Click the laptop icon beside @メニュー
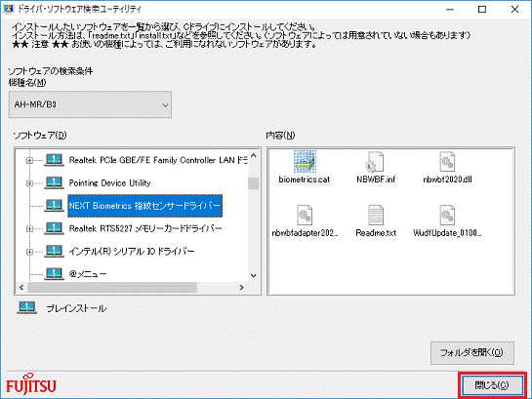Viewport: 532px width, 399px height. click(54, 273)
